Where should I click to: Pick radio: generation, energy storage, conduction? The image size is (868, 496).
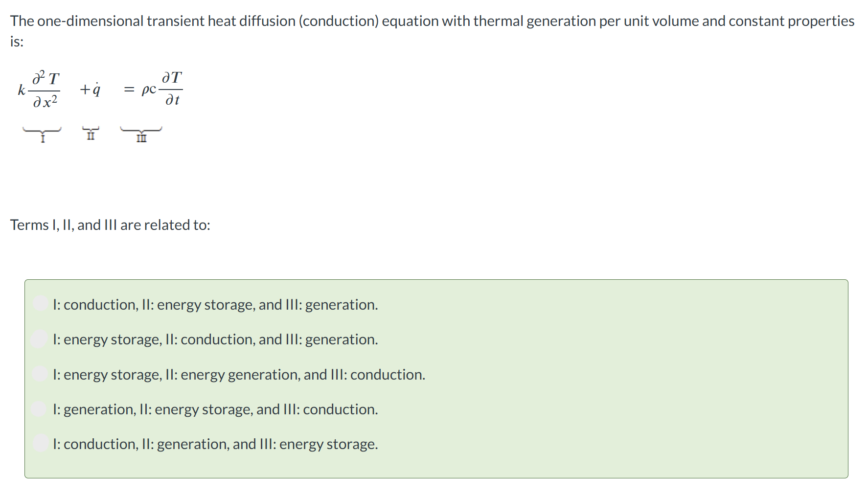click(x=39, y=408)
